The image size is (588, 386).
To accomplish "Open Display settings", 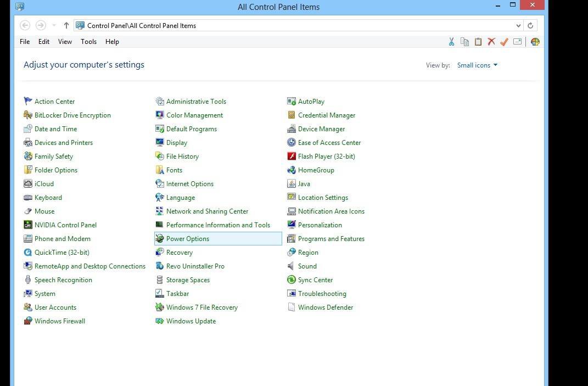I will click(176, 142).
